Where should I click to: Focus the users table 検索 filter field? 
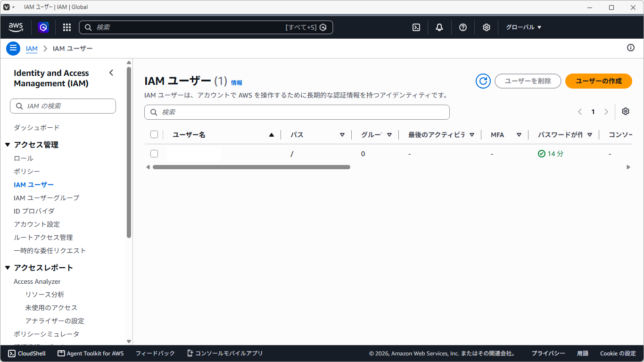(297, 112)
